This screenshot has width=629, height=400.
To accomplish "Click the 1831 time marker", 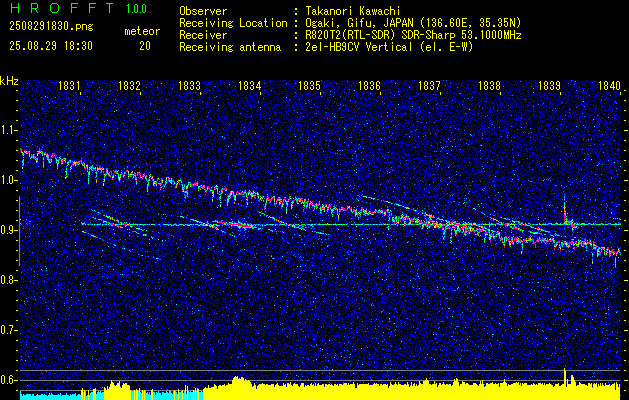I will click(x=69, y=85).
